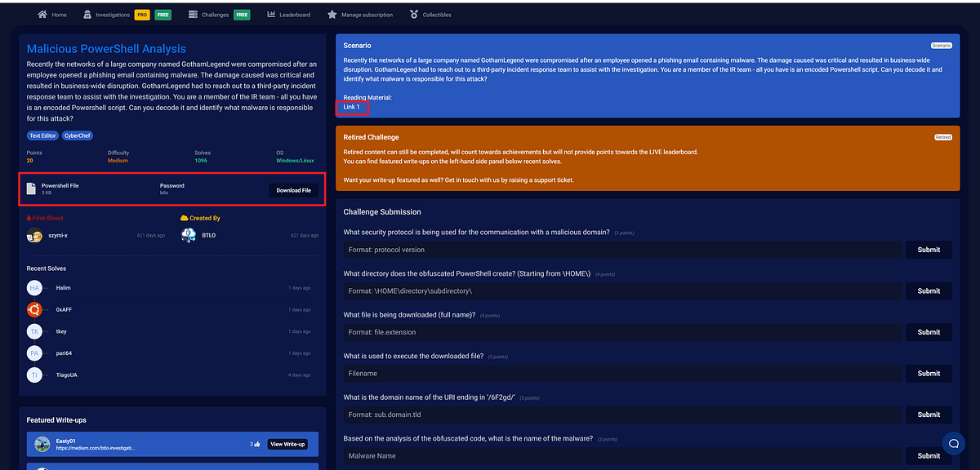Click the PowerShell file document icon
This screenshot has height=470, width=980.
[31, 189]
